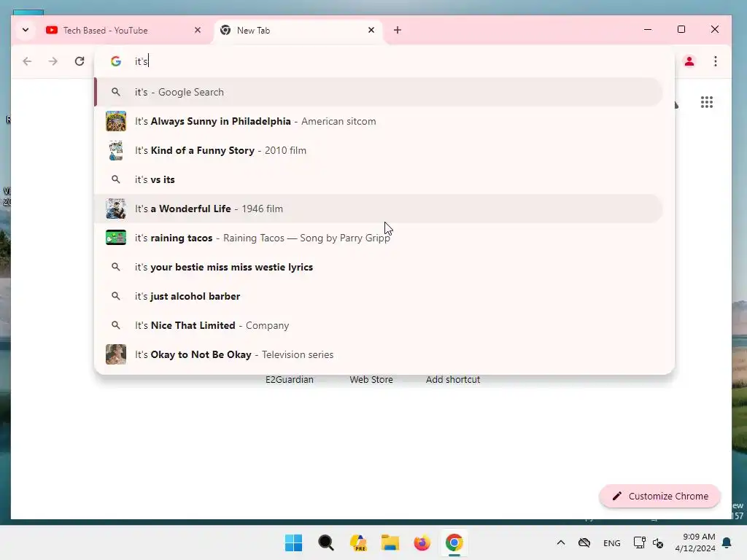Choose It's Always Sunny in Philadelphia suggestion
This screenshot has width=747, height=560.
379,121
